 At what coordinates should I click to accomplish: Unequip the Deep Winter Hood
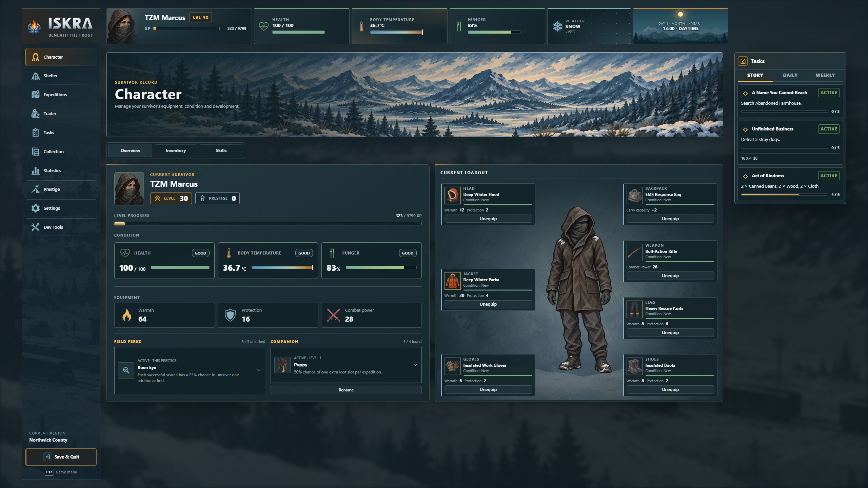pyautogui.click(x=488, y=219)
